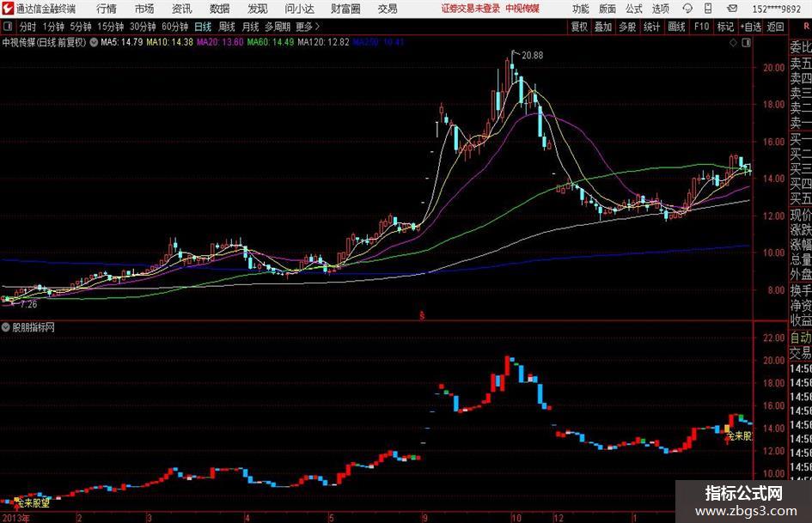Screen dimensions: 812x523
Task: Click 自动 label in right panel
Action: [801, 338]
